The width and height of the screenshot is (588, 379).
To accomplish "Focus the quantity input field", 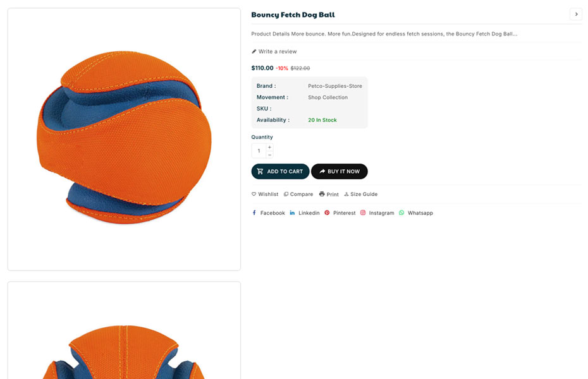I will pos(259,151).
